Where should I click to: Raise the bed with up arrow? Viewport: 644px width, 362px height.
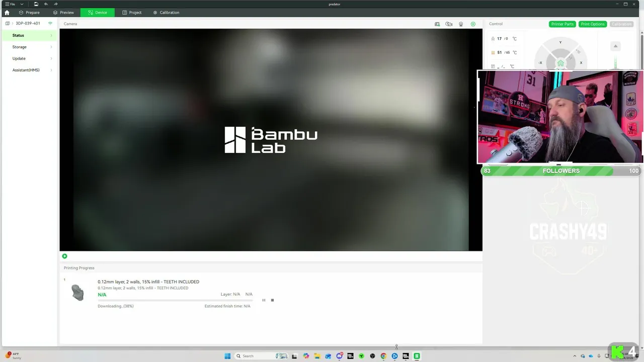click(615, 46)
